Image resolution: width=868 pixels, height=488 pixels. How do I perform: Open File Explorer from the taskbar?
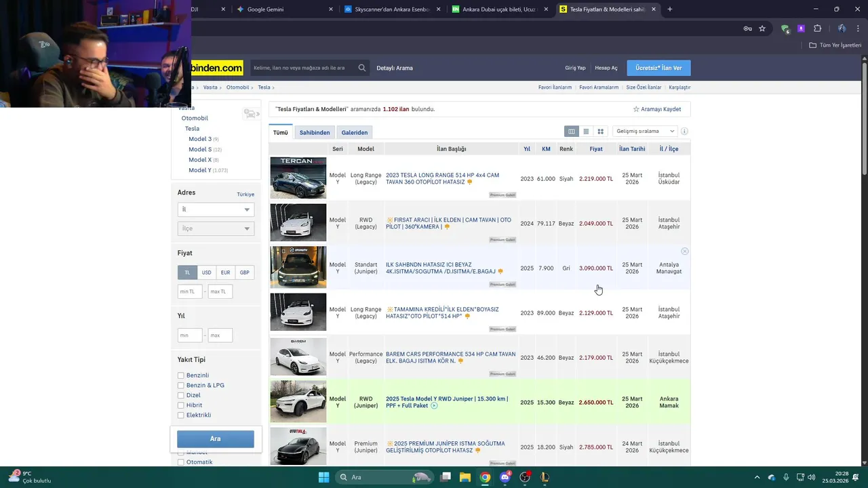[465, 477]
